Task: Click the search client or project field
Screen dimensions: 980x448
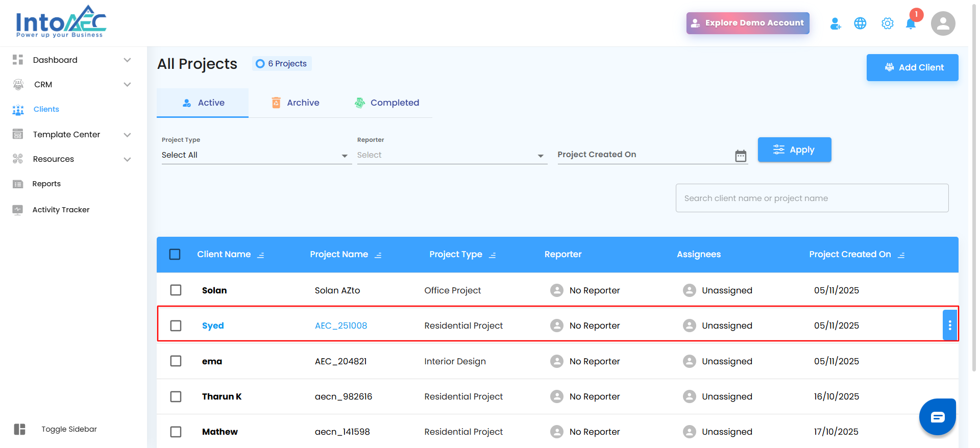Action: tap(812, 198)
